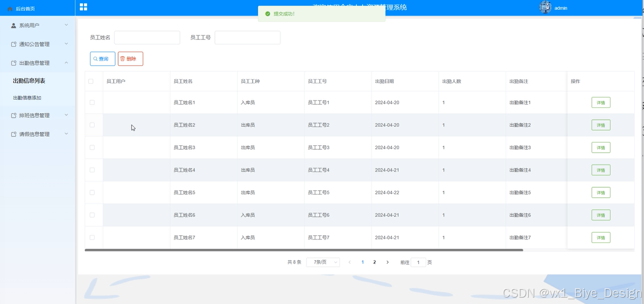Click the green success check icon in notification
Image resolution: width=644 pixels, height=304 pixels.
pos(268,14)
